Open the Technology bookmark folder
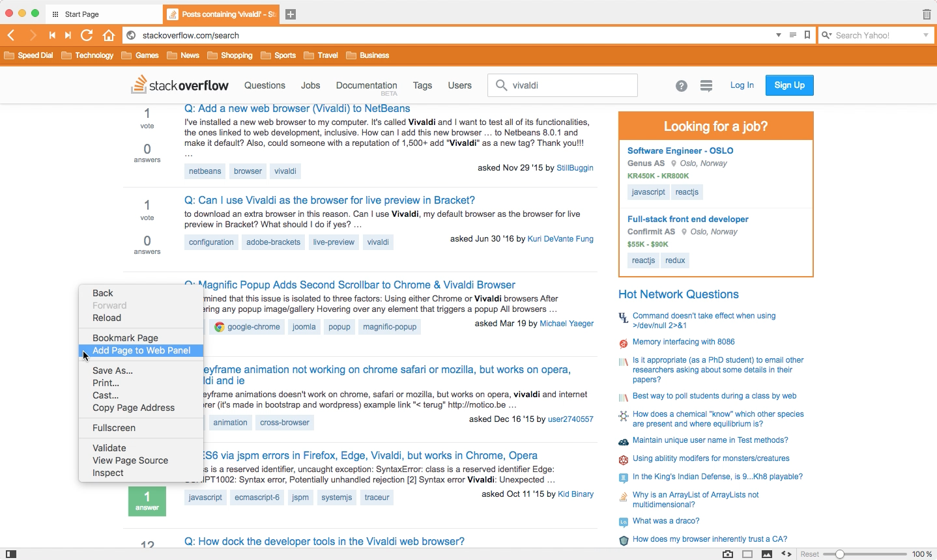937x560 pixels. [x=87, y=55]
